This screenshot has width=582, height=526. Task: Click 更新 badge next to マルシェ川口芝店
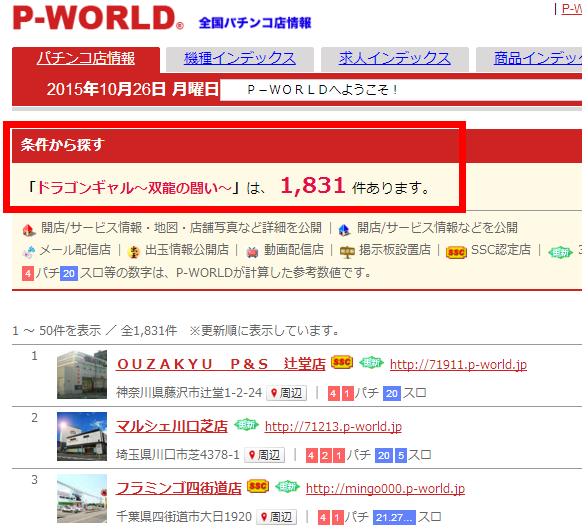click(246, 424)
